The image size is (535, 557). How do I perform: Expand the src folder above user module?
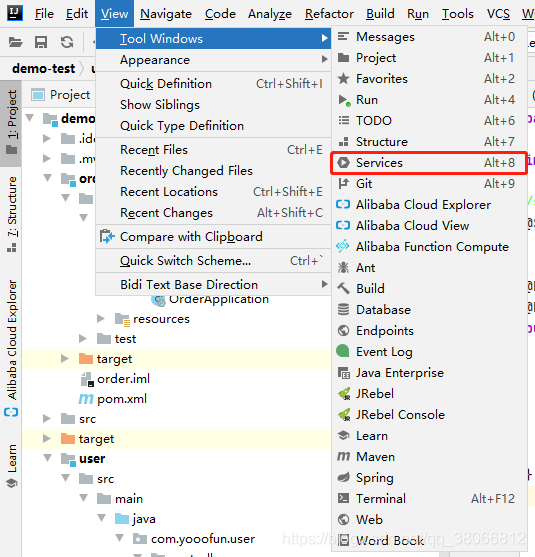pos(47,418)
